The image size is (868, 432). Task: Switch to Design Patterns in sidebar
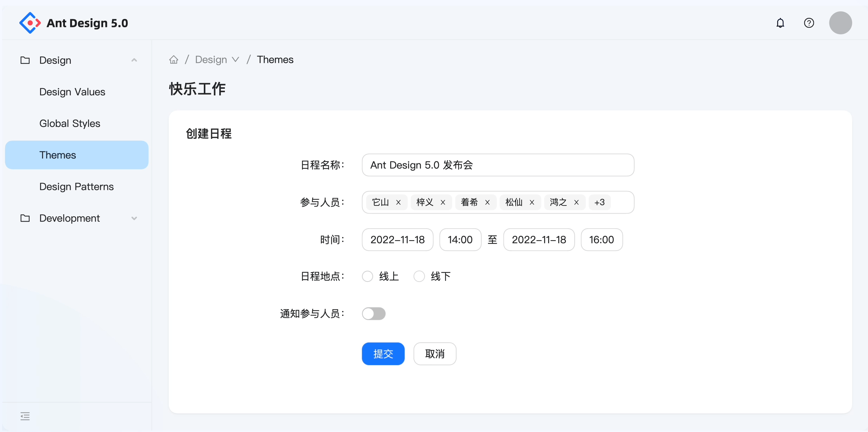(76, 187)
